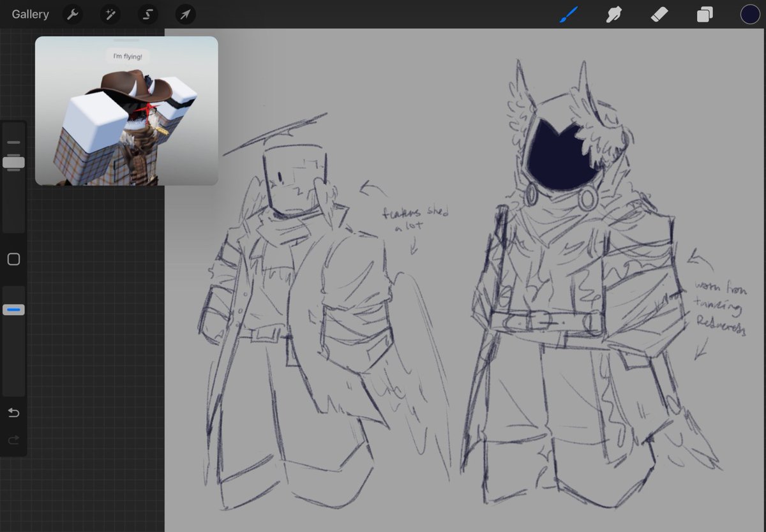Undo the last stroke
Screen dimensions: 766x532
pyautogui.click(x=13, y=413)
